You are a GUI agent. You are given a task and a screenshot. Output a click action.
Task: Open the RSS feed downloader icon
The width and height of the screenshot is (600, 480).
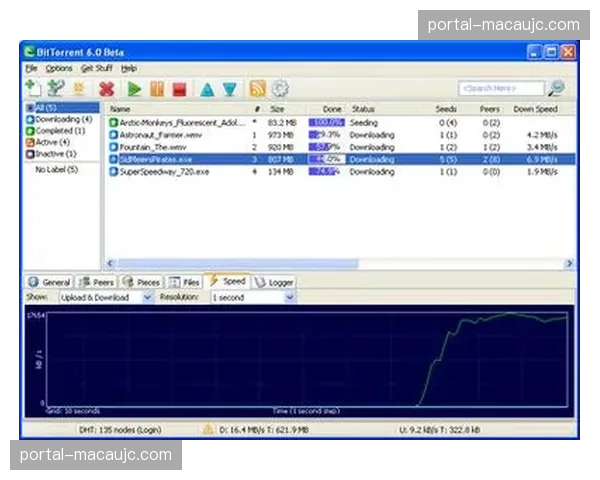258,89
